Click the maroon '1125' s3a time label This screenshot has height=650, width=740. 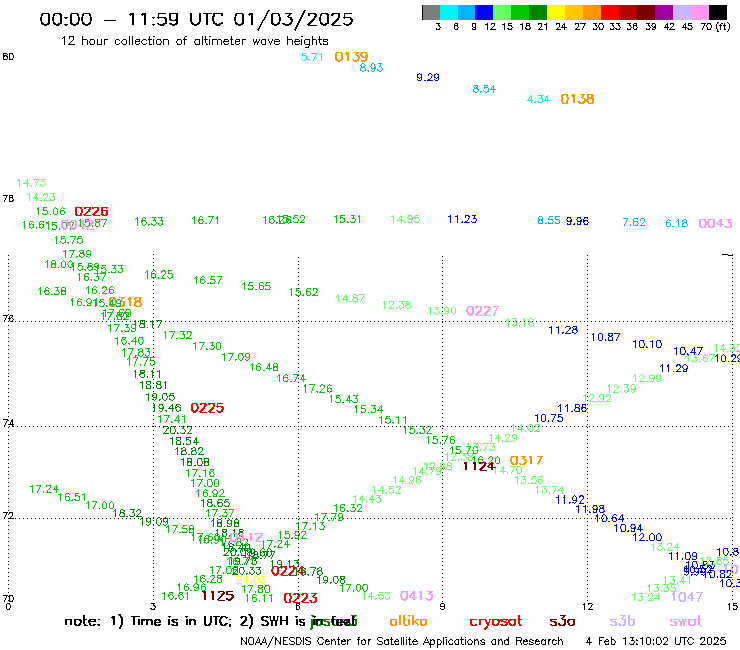click(218, 596)
